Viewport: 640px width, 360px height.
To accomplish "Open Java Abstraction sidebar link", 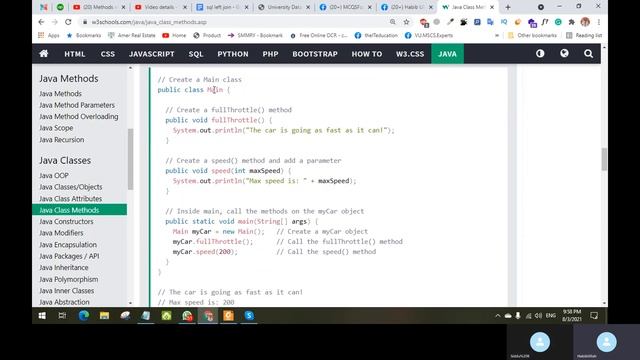I will click(x=64, y=302).
